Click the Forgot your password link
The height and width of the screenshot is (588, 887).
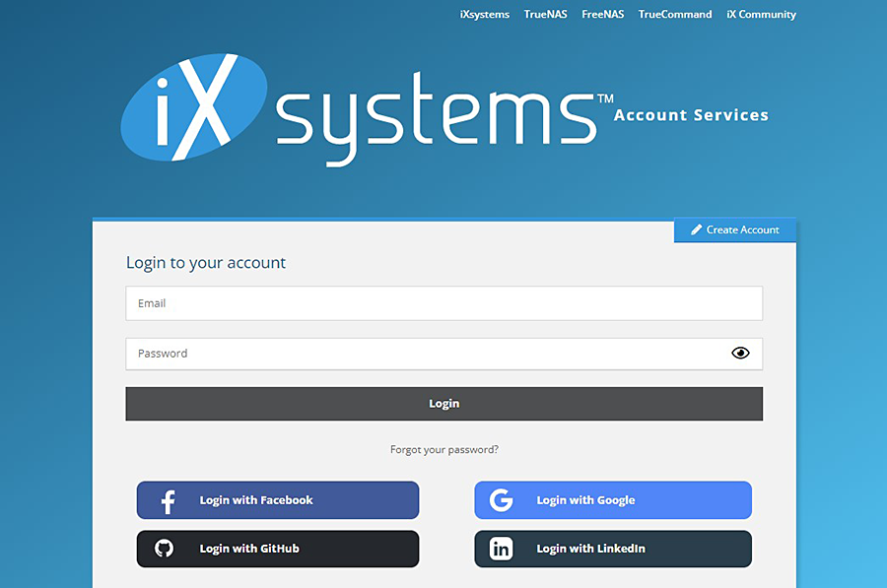pyautogui.click(x=443, y=450)
